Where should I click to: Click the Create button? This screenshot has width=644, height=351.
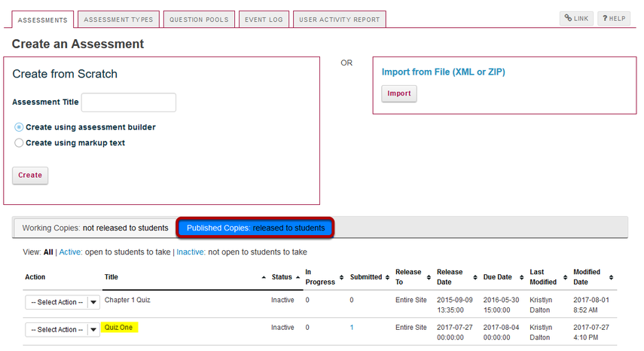pyautogui.click(x=30, y=175)
